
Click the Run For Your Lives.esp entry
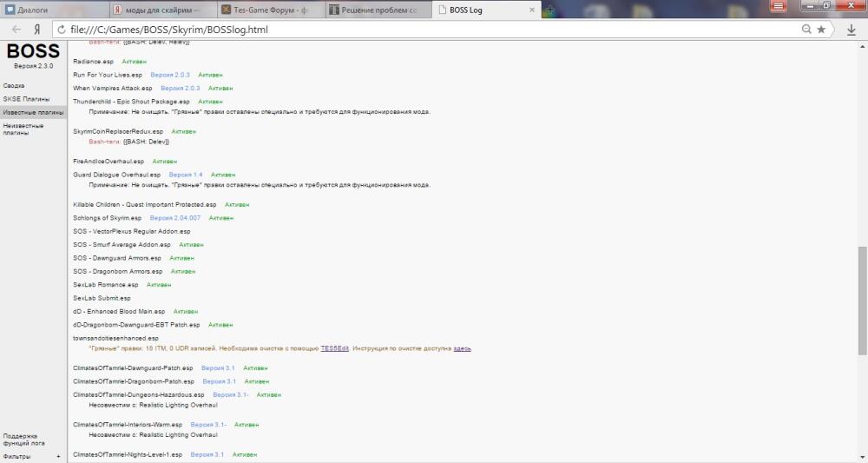click(108, 75)
